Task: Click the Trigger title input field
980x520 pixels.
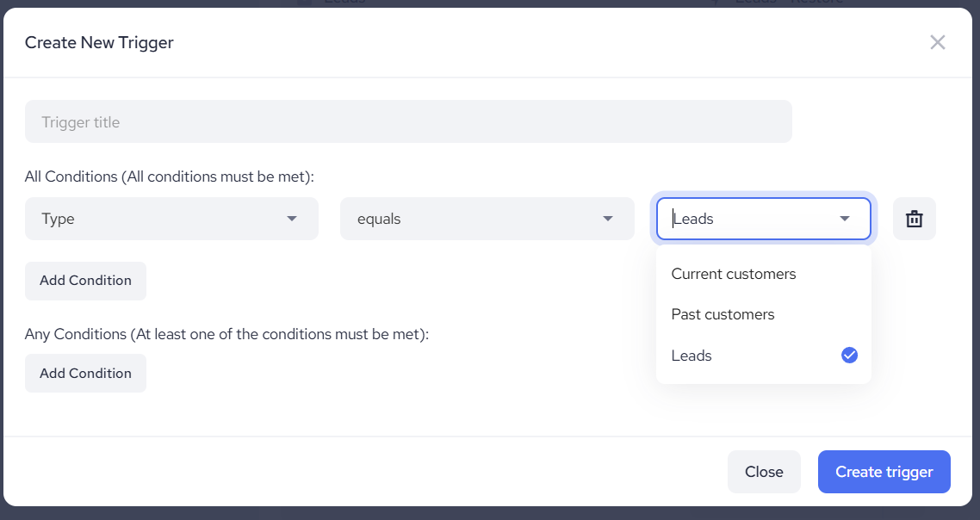Action: (408, 122)
